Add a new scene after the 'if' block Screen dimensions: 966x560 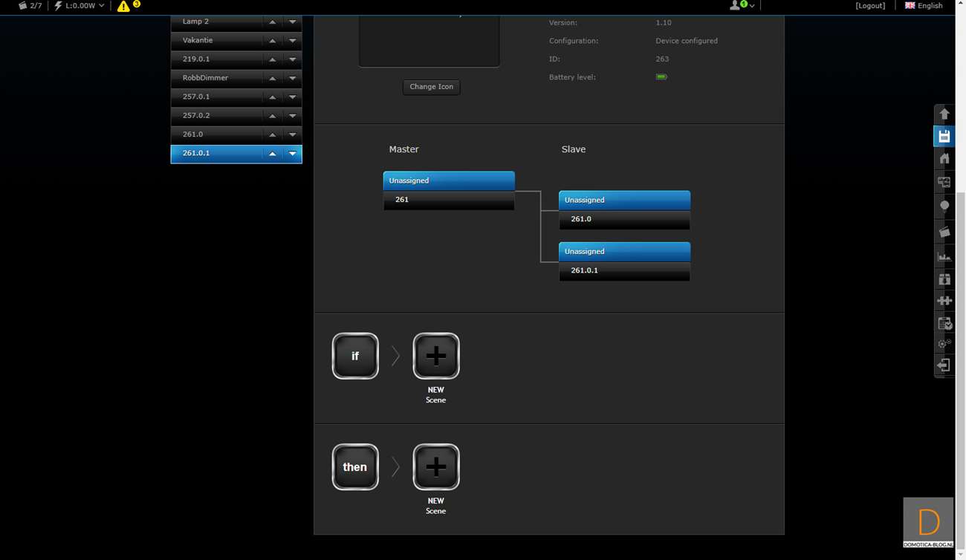[x=435, y=356]
